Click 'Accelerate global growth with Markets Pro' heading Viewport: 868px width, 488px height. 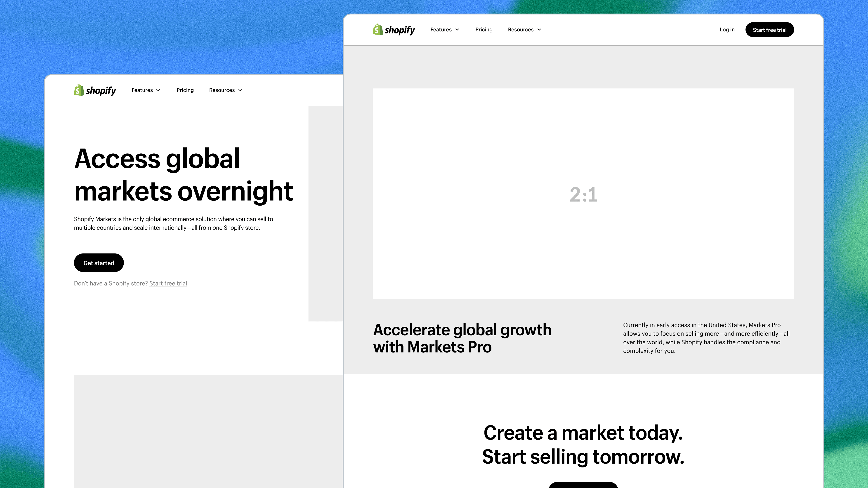pyautogui.click(x=462, y=338)
